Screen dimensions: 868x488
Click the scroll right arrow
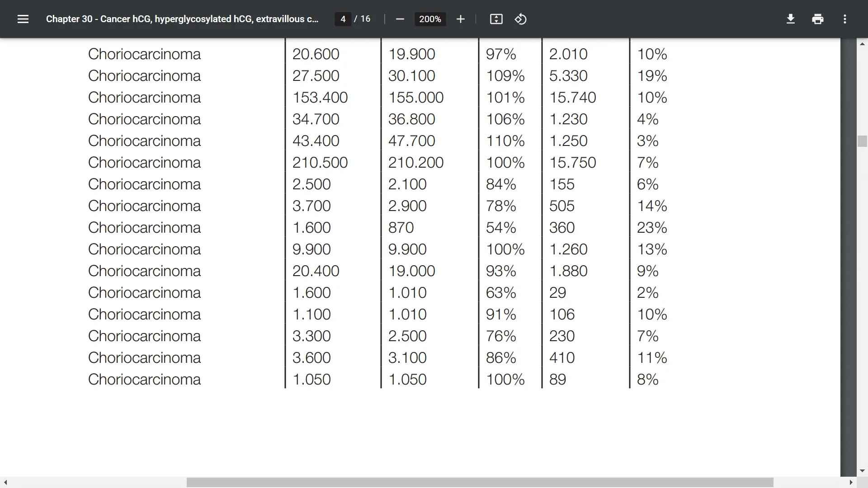pyautogui.click(x=851, y=482)
